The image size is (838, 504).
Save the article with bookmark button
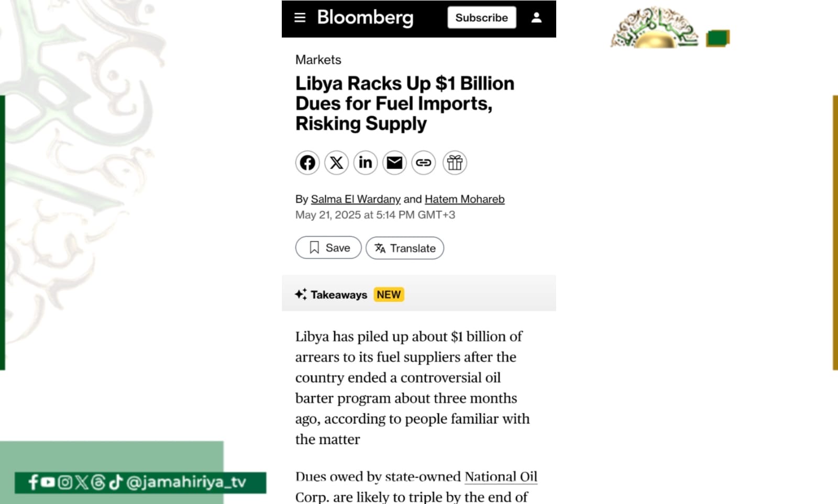[x=328, y=248]
